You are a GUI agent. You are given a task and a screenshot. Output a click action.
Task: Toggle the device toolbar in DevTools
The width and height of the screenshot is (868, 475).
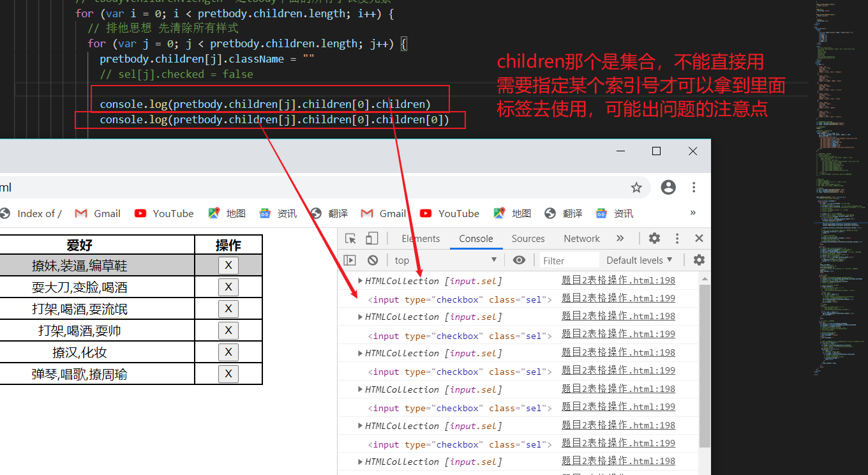372,237
